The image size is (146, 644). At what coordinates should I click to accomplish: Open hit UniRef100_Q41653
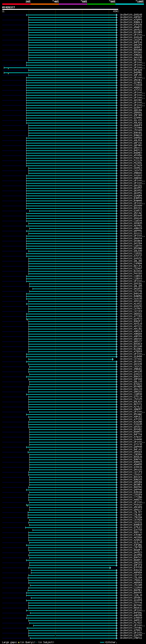click(x=131, y=289)
